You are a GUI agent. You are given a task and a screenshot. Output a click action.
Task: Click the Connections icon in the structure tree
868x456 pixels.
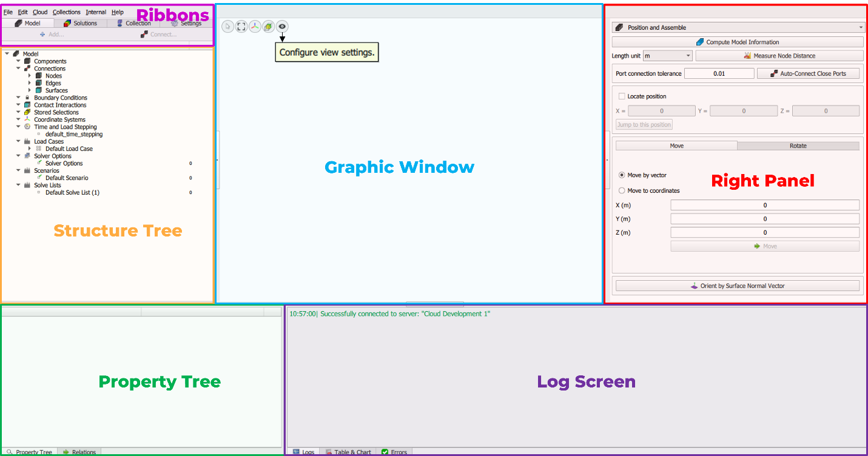pos(27,69)
